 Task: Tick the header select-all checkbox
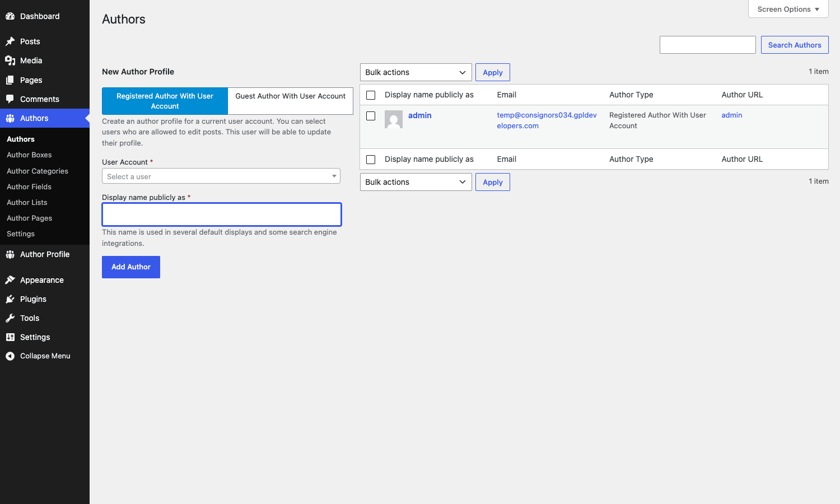click(x=371, y=95)
